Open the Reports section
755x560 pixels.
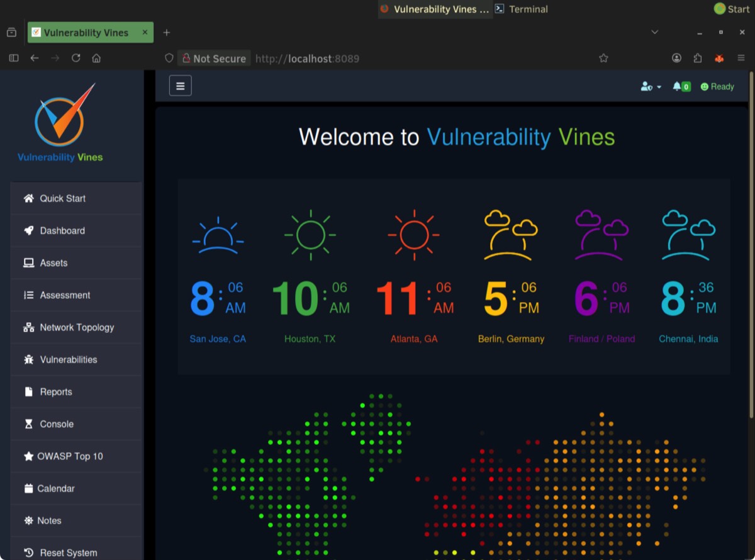tap(55, 391)
